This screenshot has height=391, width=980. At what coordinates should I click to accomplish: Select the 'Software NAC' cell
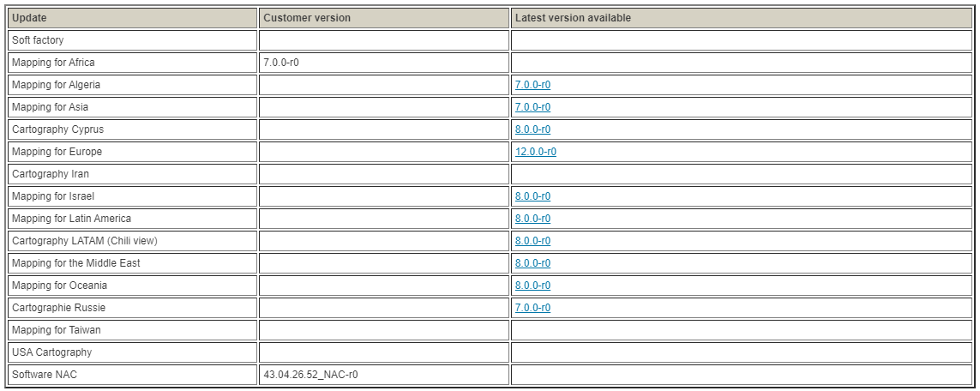point(133,375)
